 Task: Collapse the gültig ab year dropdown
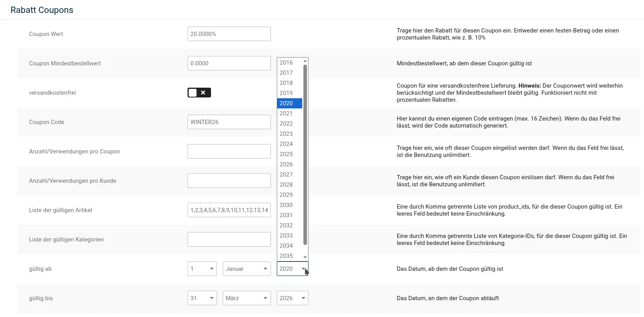pos(292,269)
